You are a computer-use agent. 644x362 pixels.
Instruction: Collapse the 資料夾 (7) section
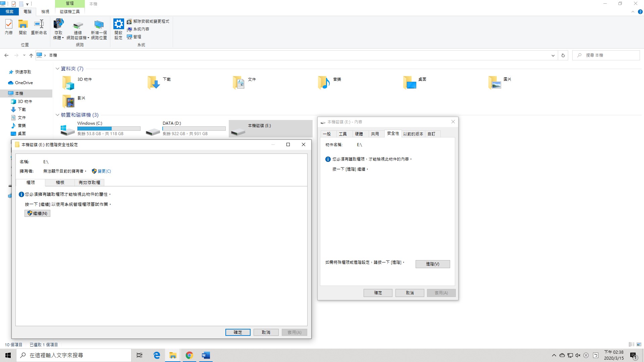[57, 69]
